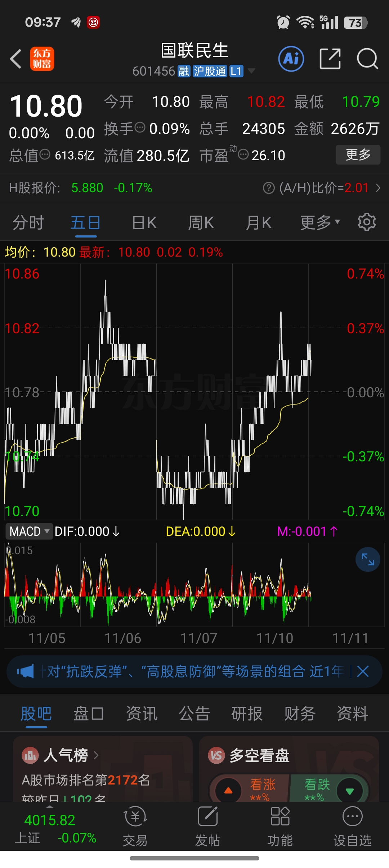Open the Ai assistant icon

tap(291, 59)
